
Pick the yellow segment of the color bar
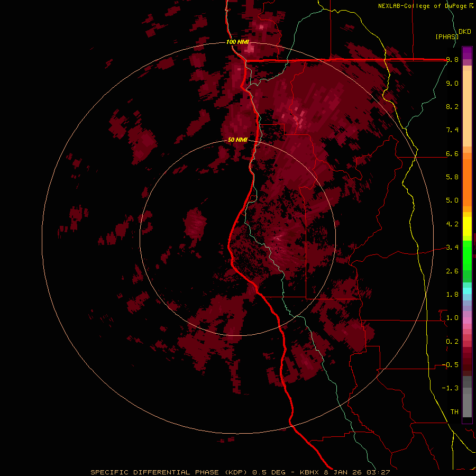467,226
